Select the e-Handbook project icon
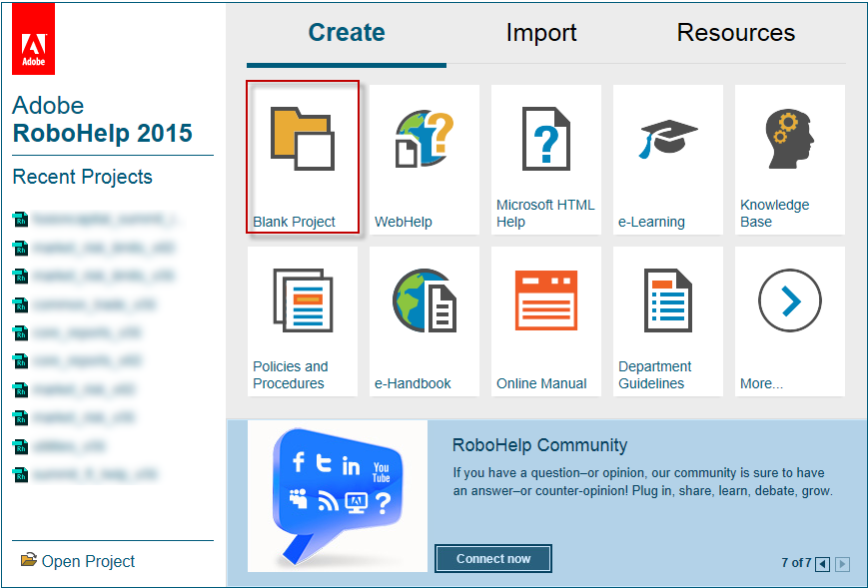Image resolution: width=868 pixels, height=588 pixels. [424, 300]
